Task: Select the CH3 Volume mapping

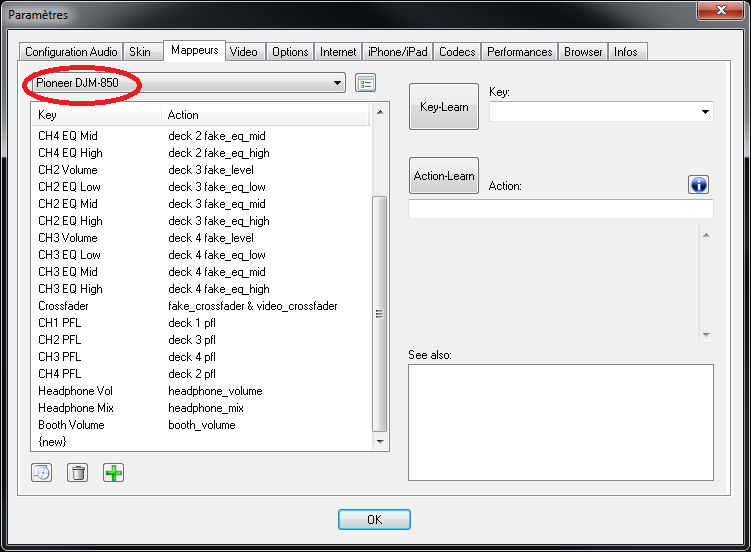Action: coord(202,238)
